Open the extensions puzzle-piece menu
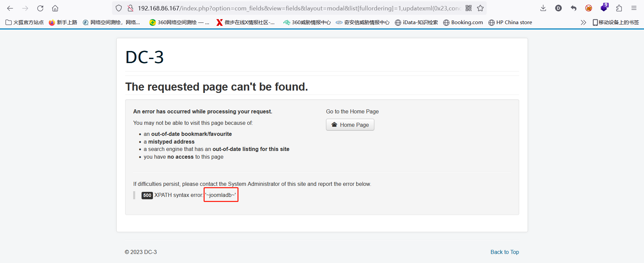 (x=619, y=8)
